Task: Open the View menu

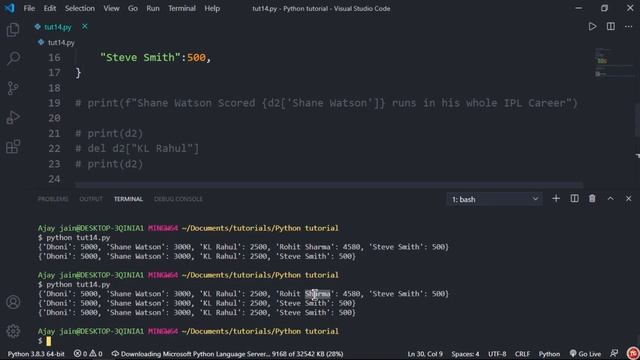Action: (111, 8)
